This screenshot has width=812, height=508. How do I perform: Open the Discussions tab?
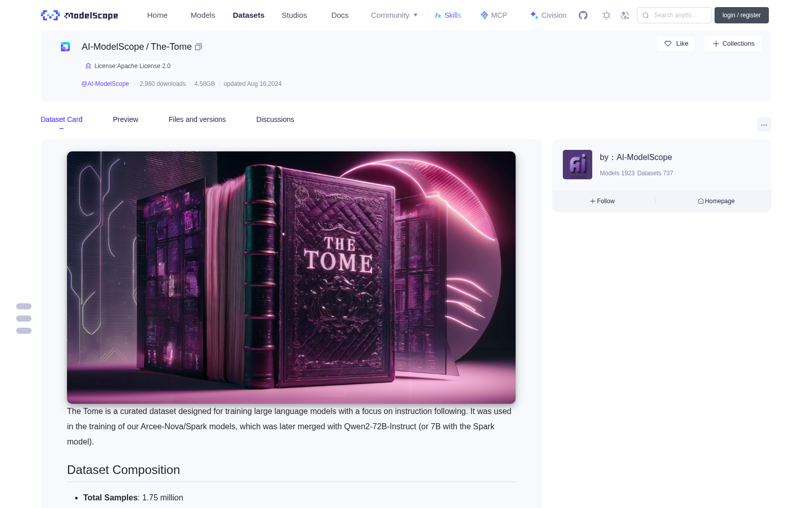point(275,119)
